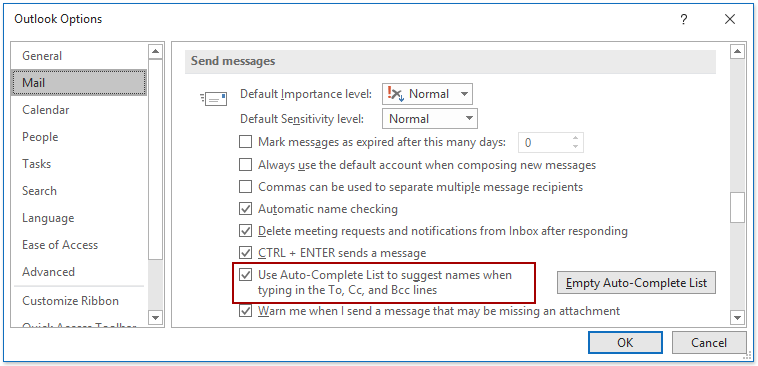
Task: Click the sidebar scroll up arrow
Action: point(155,52)
